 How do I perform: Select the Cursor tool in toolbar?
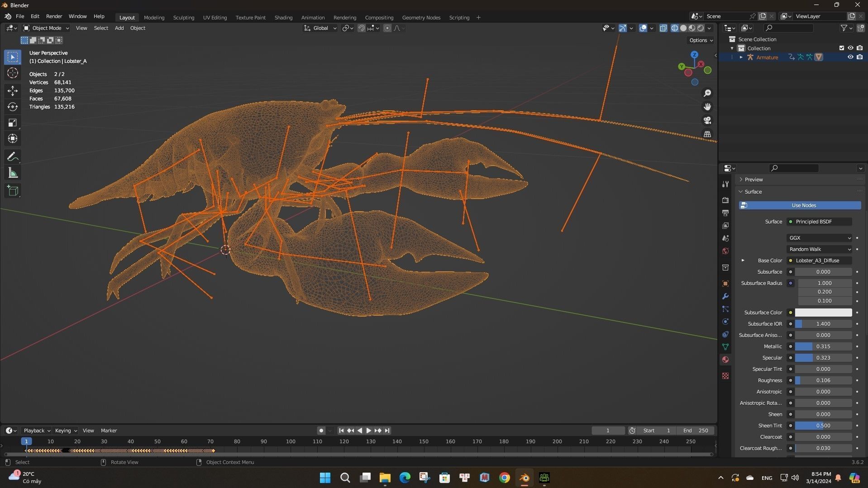[x=13, y=73]
